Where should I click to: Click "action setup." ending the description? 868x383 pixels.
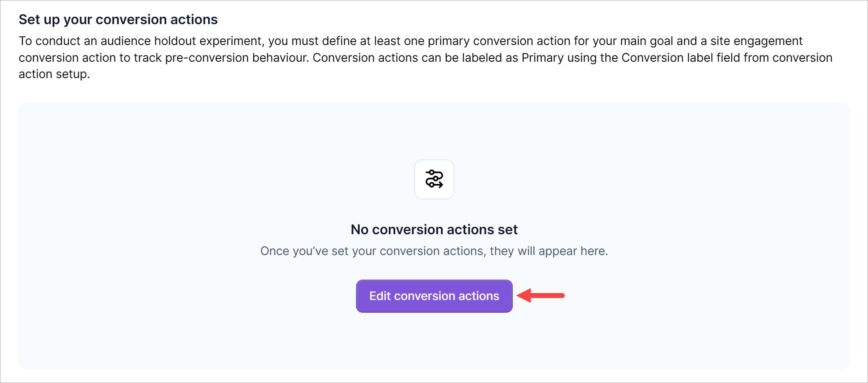click(x=54, y=74)
